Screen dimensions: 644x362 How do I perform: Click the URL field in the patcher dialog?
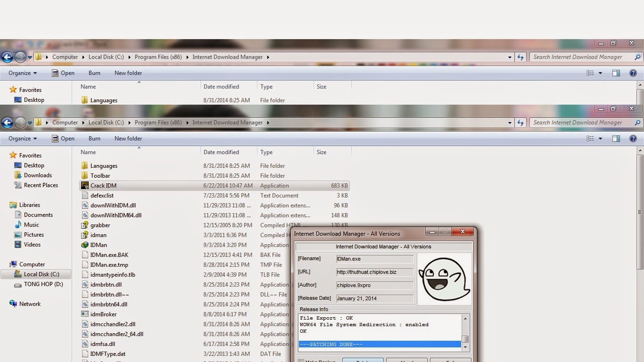click(x=375, y=272)
